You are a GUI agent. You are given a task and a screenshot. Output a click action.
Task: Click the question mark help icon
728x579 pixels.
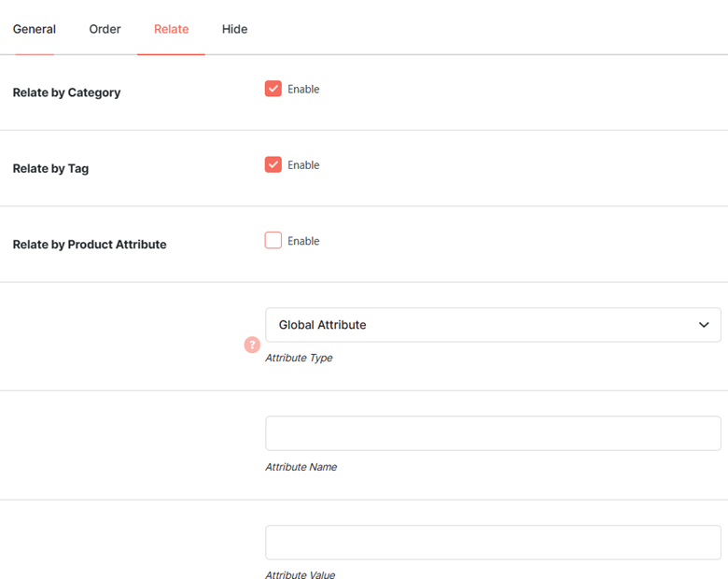coord(252,345)
